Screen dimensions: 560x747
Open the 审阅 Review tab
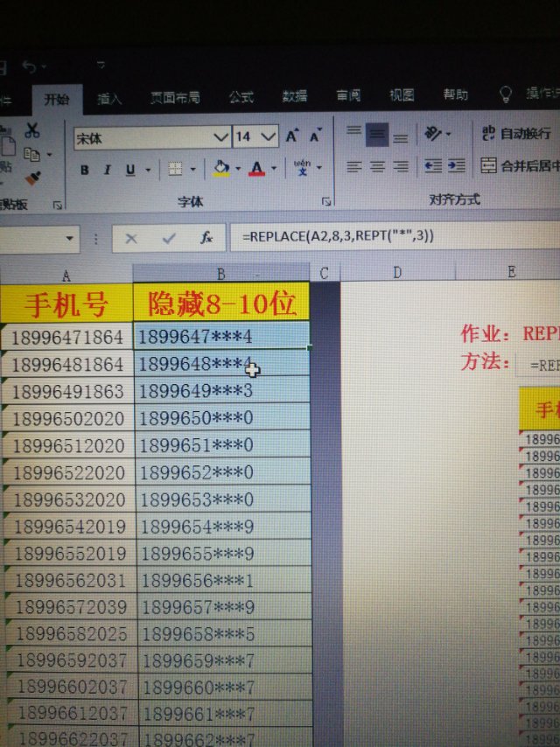[x=348, y=95]
